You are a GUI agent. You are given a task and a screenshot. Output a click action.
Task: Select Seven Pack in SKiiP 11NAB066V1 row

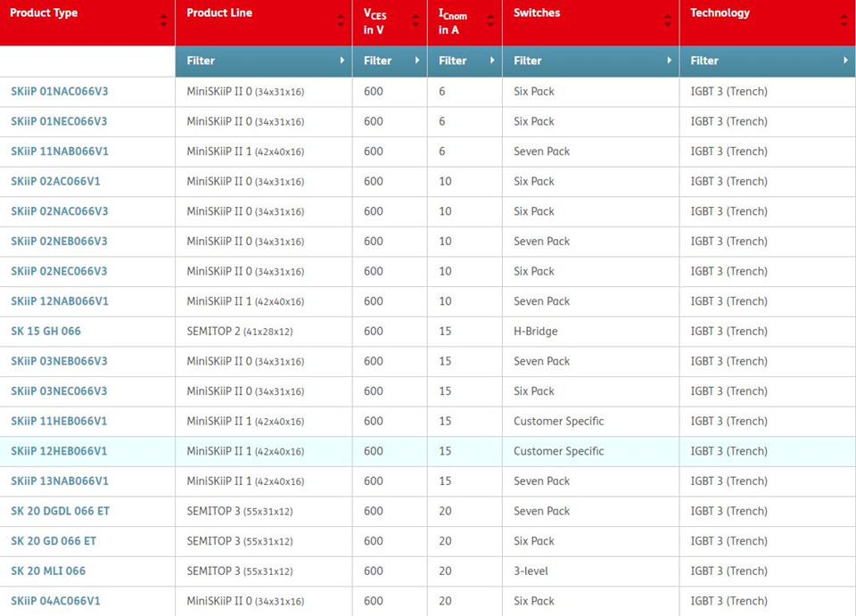[x=541, y=152]
